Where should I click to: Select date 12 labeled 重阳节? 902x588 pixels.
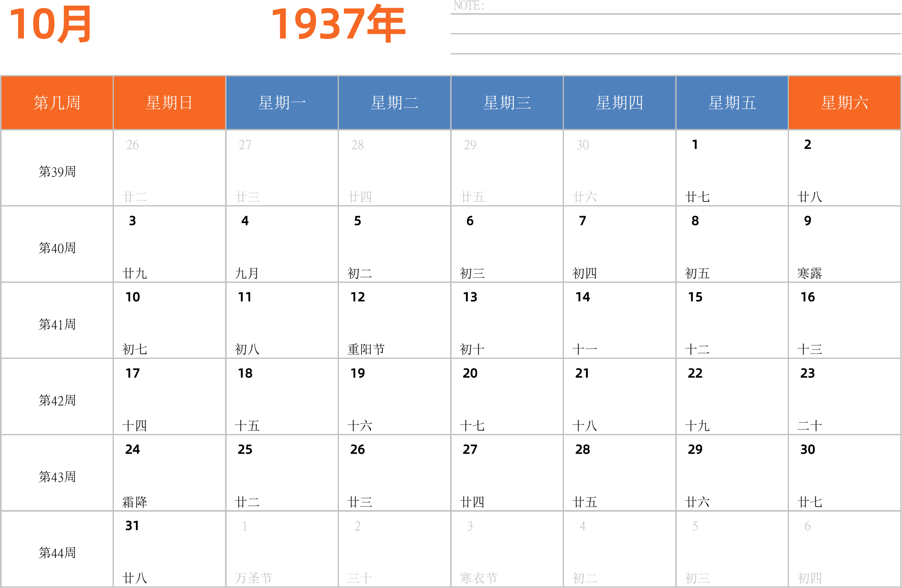coord(394,320)
